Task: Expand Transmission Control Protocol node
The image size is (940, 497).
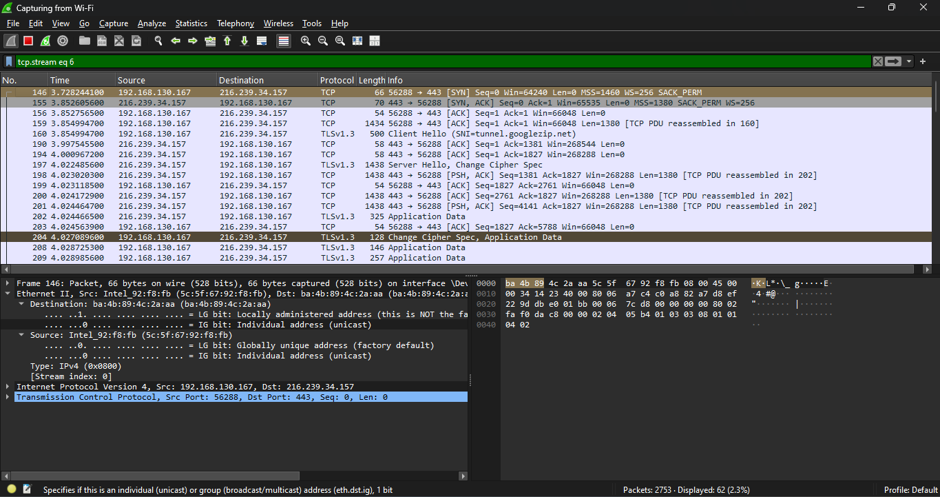Action: (7, 397)
